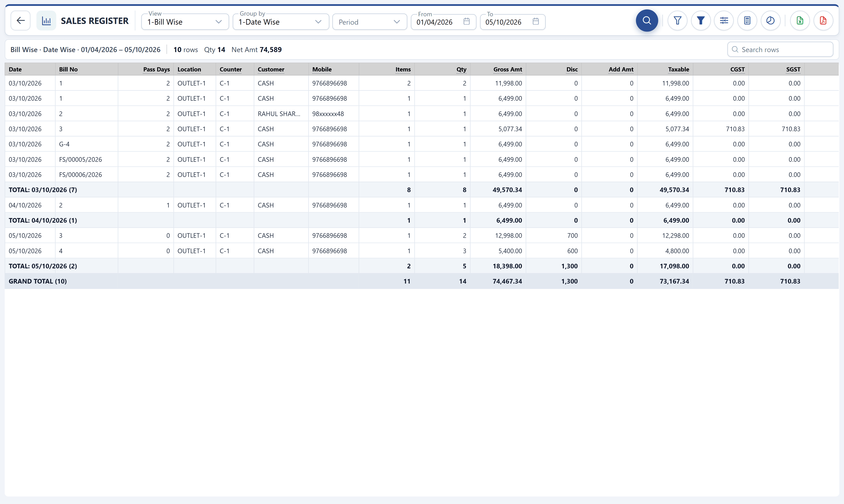Open the From date calendar picker
Viewport: 844px width, 504px height.
click(x=466, y=21)
